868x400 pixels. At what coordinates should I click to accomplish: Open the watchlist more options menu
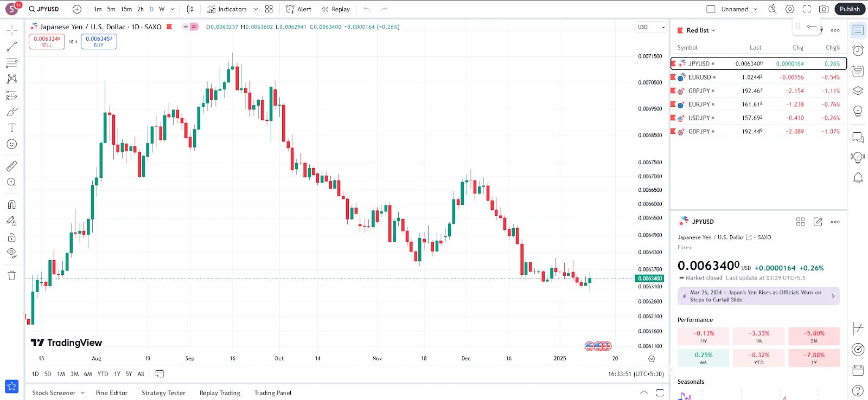835,30
